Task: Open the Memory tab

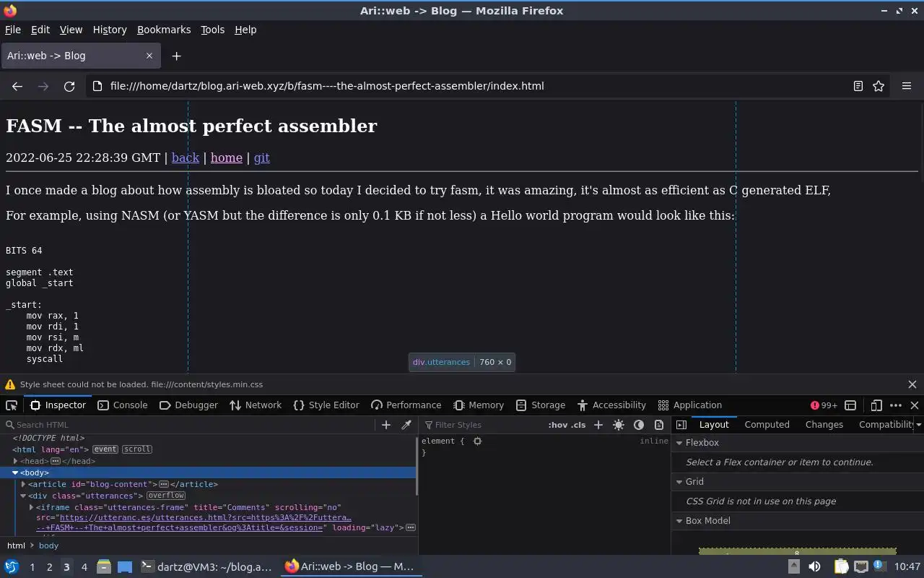Action: pos(479,405)
